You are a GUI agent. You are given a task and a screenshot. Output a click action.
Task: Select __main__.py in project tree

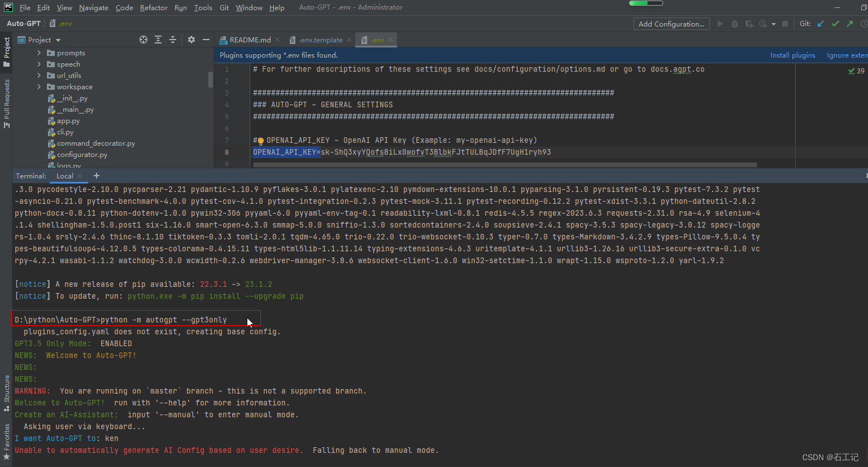coord(71,110)
